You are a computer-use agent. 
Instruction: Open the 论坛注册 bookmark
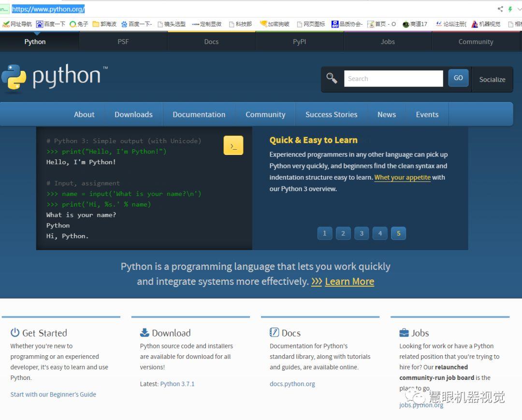(451, 24)
